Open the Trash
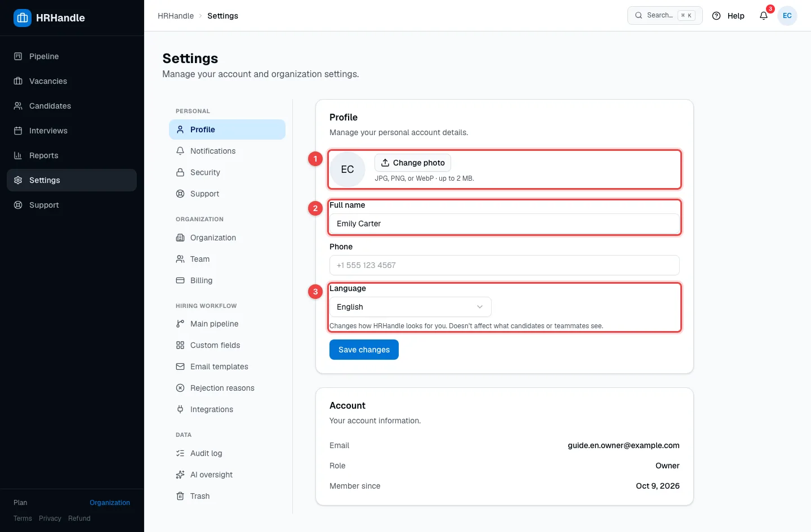The width and height of the screenshot is (811, 532). tap(227, 496)
